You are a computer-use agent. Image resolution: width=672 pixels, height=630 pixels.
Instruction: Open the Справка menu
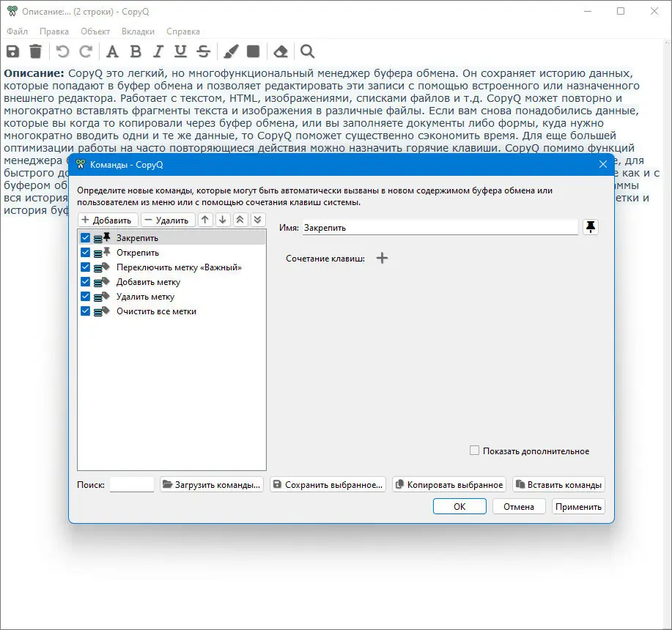pyautogui.click(x=183, y=31)
